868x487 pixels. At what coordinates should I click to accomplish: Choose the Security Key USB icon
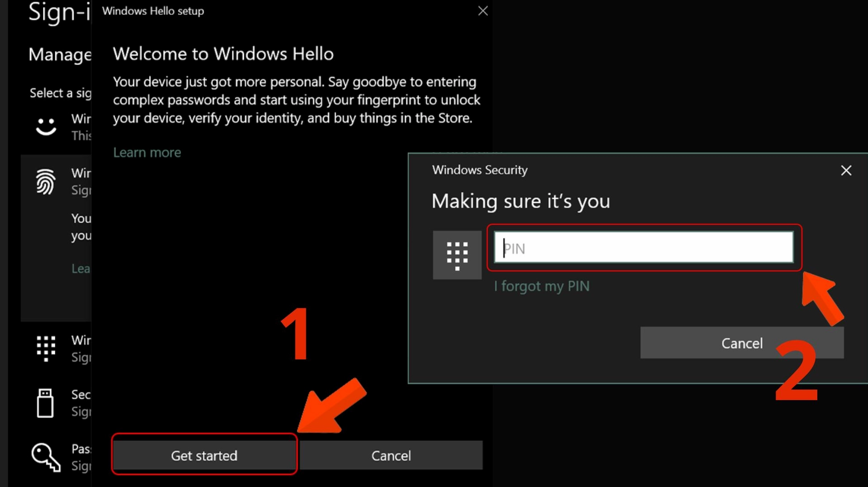45,403
